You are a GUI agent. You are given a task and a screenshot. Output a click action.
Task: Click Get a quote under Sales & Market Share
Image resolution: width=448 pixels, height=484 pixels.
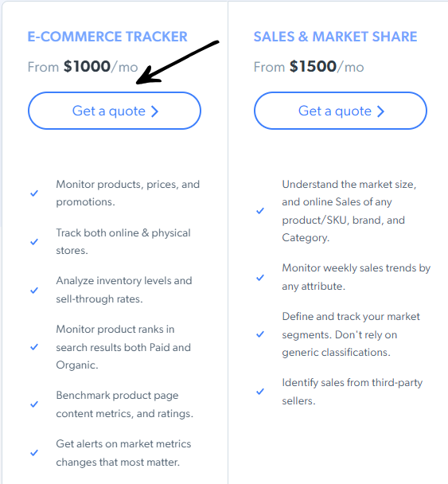click(x=341, y=111)
